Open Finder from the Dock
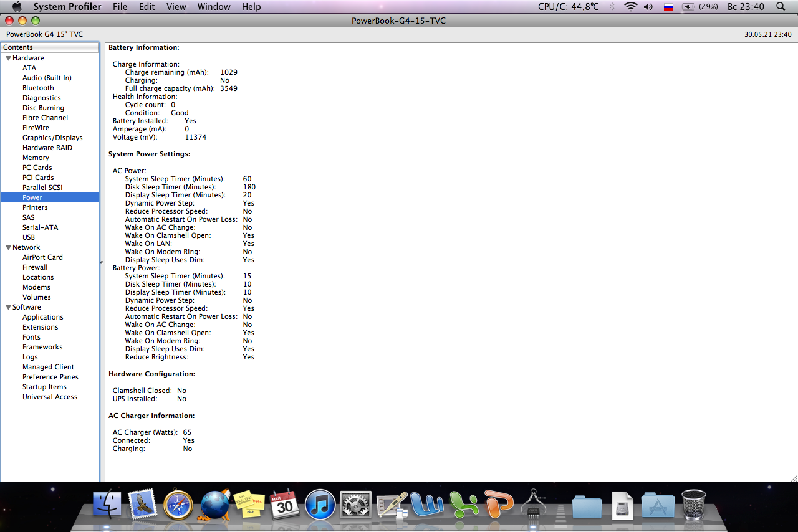The image size is (798, 532). [107, 505]
